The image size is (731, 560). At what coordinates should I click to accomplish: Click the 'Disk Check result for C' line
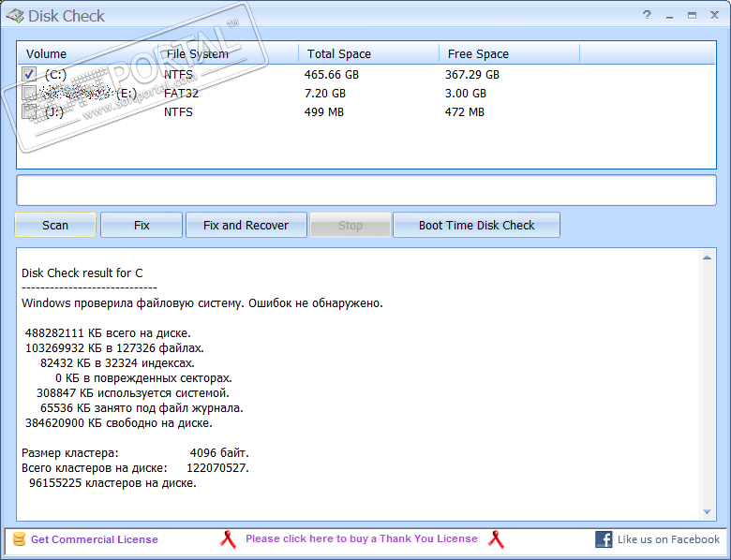click(x=82, y=273)
